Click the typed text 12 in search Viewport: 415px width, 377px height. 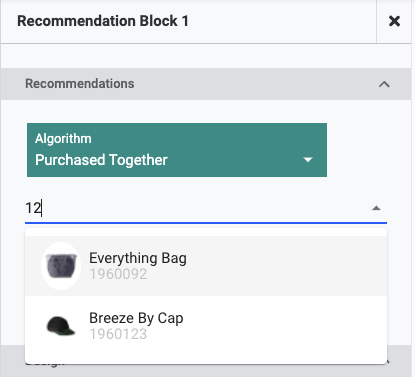pyautogui.click(x=33, y=208)
